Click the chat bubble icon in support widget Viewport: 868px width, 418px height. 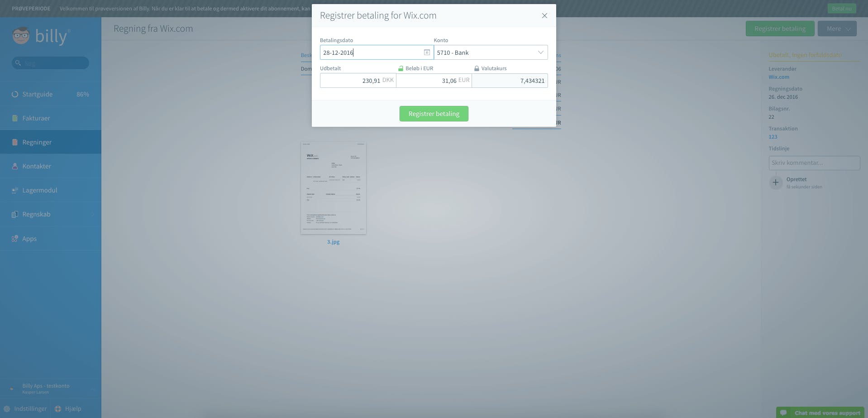click(x=783, y=413)
